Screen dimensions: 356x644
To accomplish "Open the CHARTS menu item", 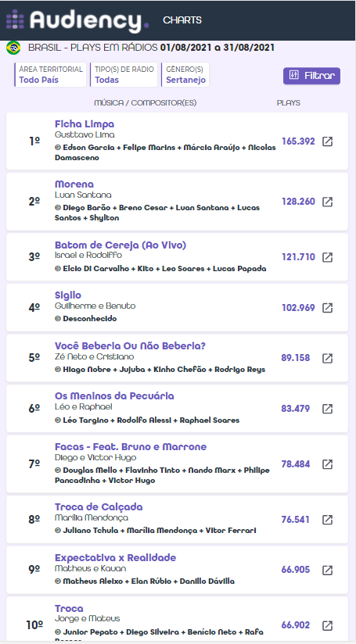I will coord(182,20).
